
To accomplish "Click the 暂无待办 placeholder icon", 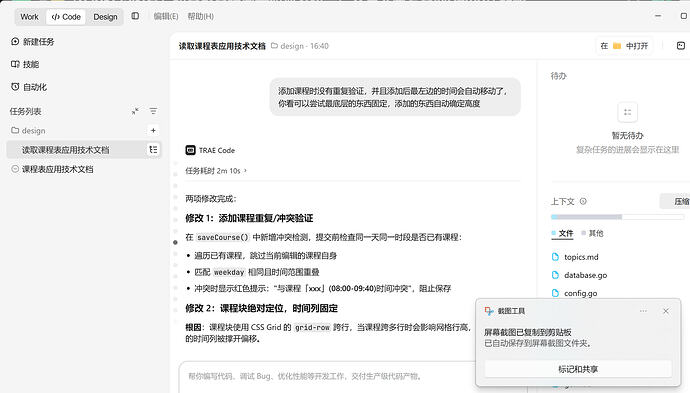I will 628,112.
